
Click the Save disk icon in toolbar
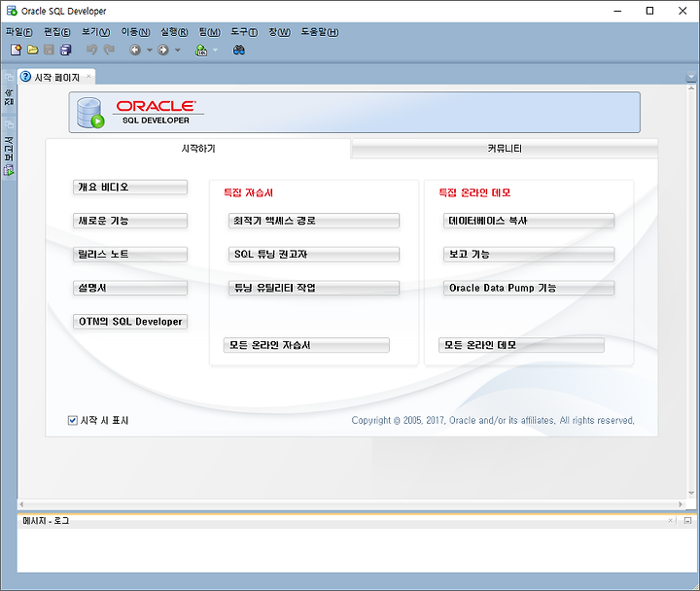coord(50,50)
